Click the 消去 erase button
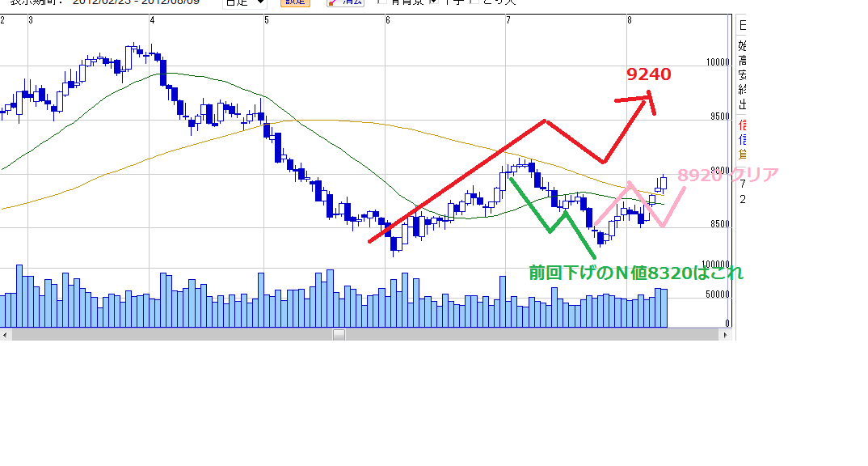This screenshot has height=466, width=868. pyautogui.click(x=345, y=2)
